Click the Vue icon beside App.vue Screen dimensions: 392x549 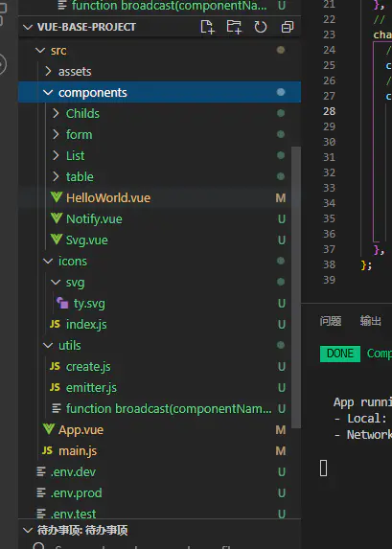pyautogui.click(x=49, y=429)
